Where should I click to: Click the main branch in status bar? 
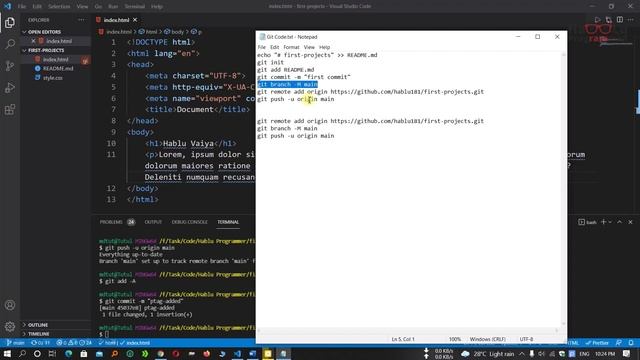[x=16, y=343]
